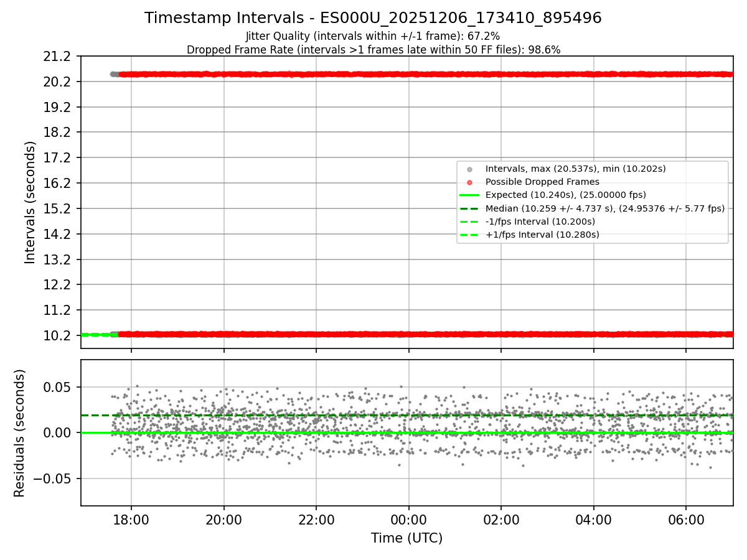Click the x-axis tick label '18:00'
Screen dimensions: 747x560
[x=131, y=520]
